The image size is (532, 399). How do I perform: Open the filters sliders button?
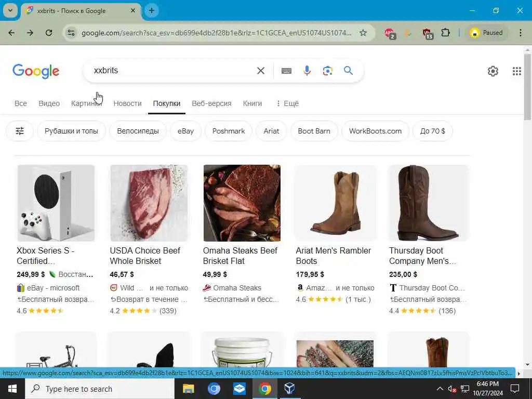(x=20, y=131)
